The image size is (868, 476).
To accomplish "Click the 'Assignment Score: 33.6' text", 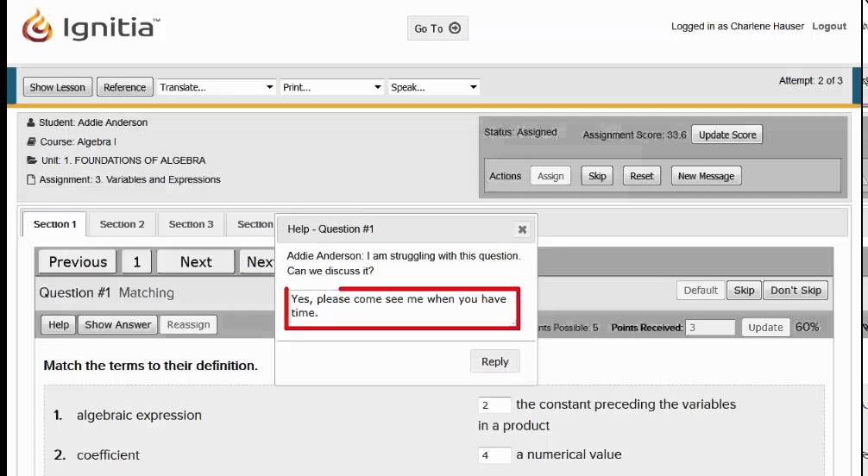I will pos(634,135).
